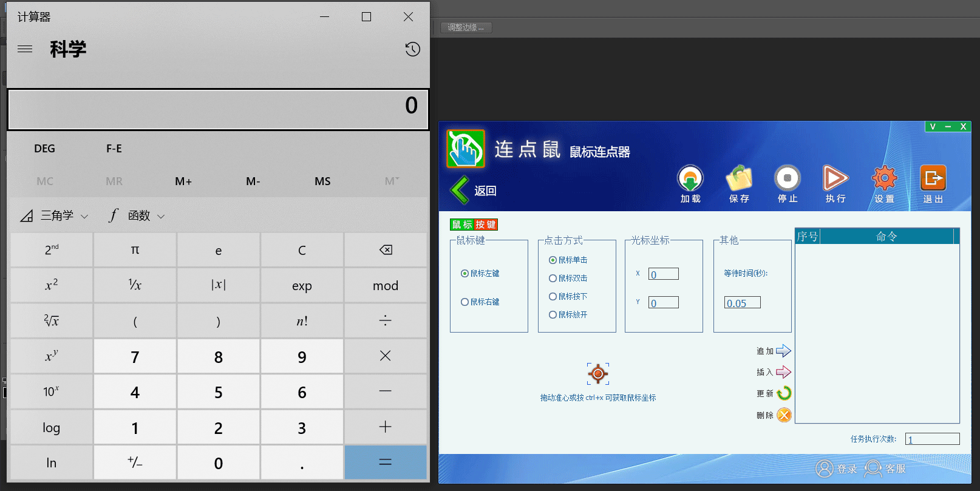Click the 加载 load icon
Viewport: 980px width, 491px height.
tap(690, 178)
